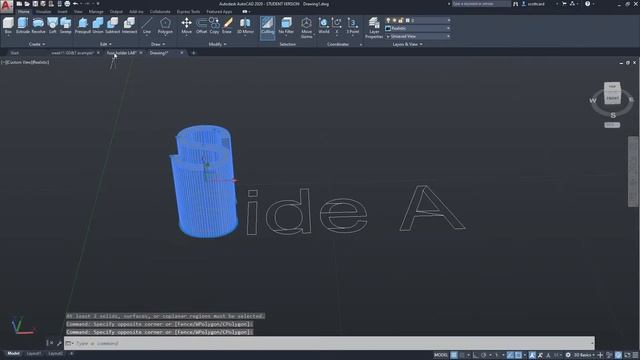The height and width of the screenshot is (360, 640).
Task: Select the 3D Mirror tool
Action: [245, 25]
